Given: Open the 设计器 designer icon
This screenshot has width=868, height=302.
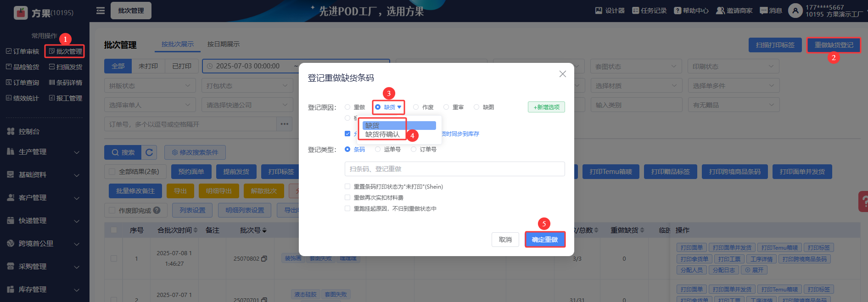Looking at the screenshot, I should 610,11.
